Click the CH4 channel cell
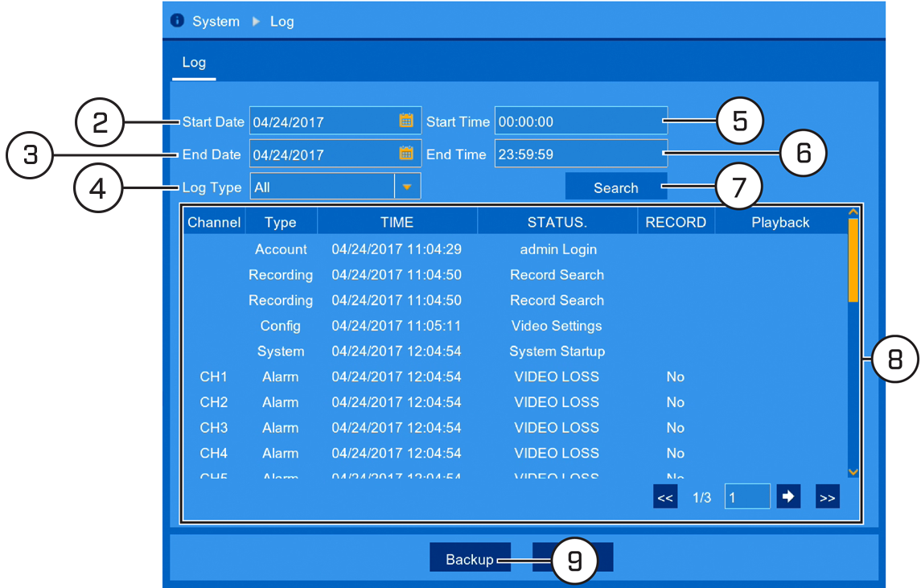This screenshot has width=921, height=588. (x=214, y=454)
